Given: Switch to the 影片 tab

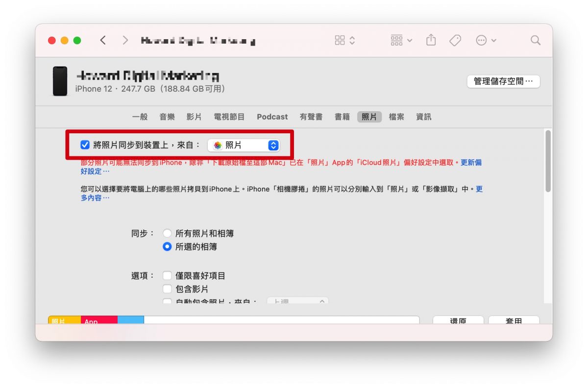Looking at the screenshot, I should [x=194, y=117].
